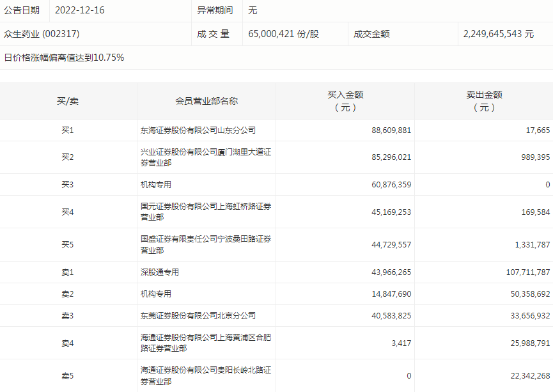Select the 会员营业部名称 column header
553x392 pixels.
click(x=206, y=101)
